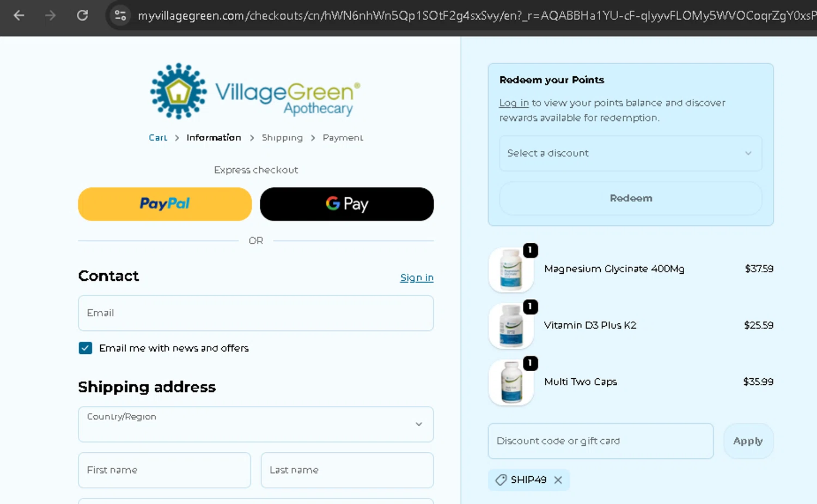Screen dimensions: 817x504
Task: Click the $37.59 price
Action: click(759, 269)
